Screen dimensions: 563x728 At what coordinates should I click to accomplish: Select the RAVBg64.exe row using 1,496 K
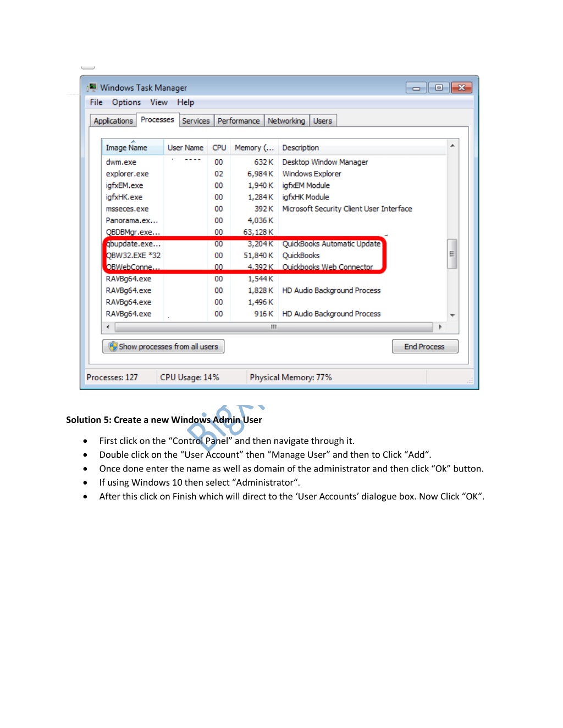pos(274,302)
